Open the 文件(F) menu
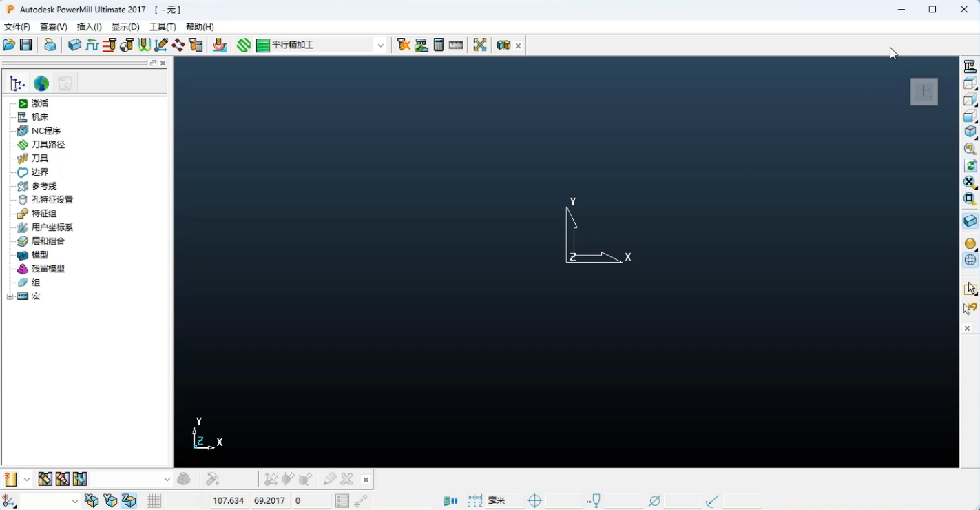Screen dimensions: 980x510 pos(17,27)
